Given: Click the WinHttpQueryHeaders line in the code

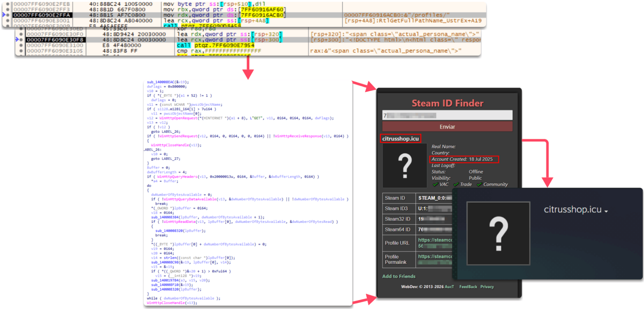Looking at the screenshot, I should click(233, 177).
